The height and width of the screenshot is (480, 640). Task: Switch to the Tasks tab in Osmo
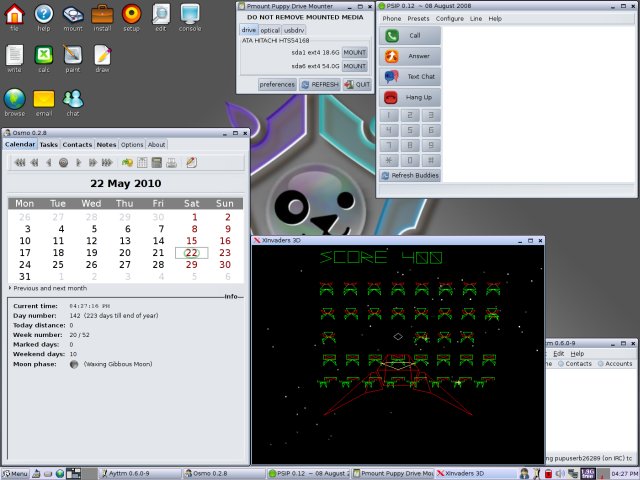(x=49, y=144)
